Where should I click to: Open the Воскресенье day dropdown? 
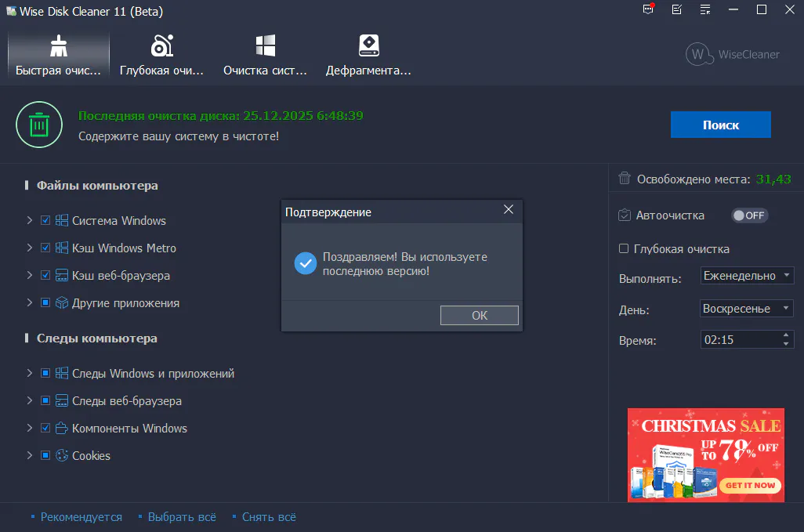tap(747, 309)
